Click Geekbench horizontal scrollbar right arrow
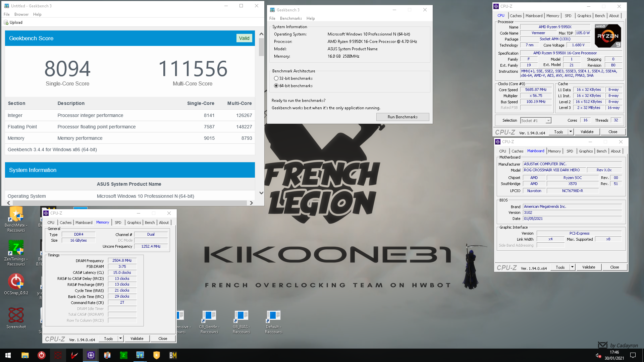The image size is (644, 362). pyautogui.click(x=251, y=203)
